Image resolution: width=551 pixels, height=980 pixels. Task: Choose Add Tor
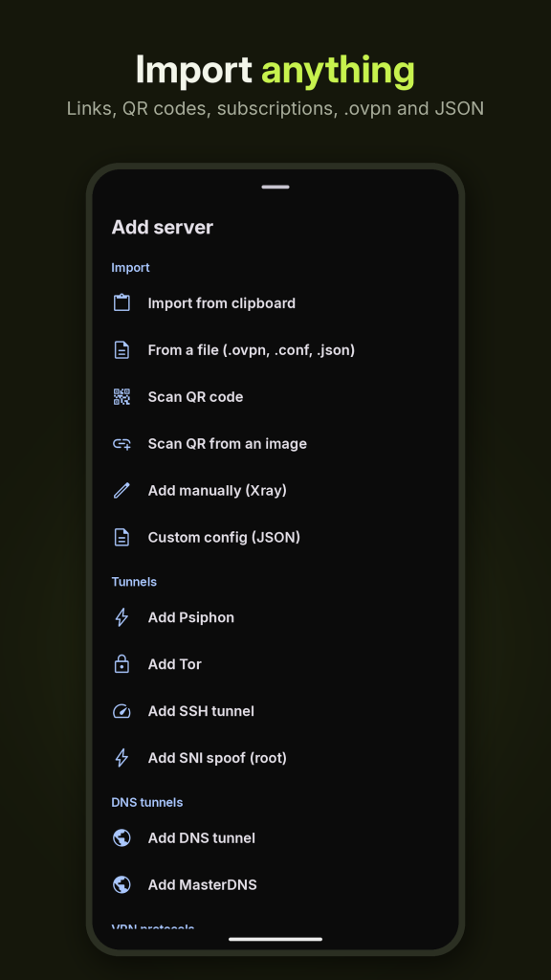pos(275,664)
